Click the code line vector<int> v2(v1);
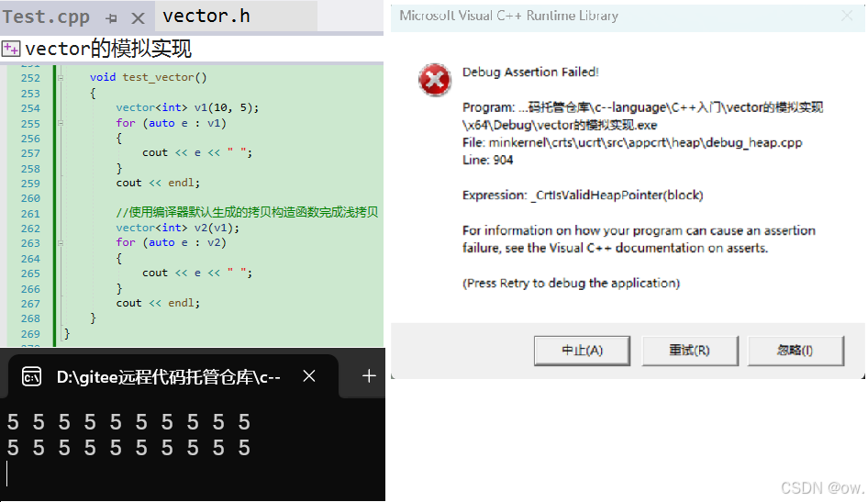The height and width of the screenshot is (502, 868). click(178, 228)
